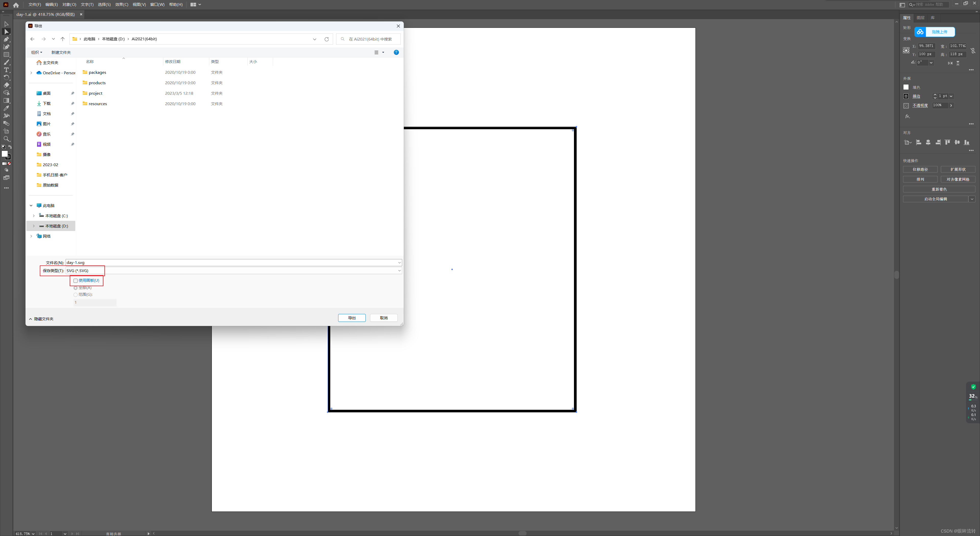Select the 全部(A) radio button
Image resolution: width=980 pixels, height=536 pixels.
pos(75,288)
